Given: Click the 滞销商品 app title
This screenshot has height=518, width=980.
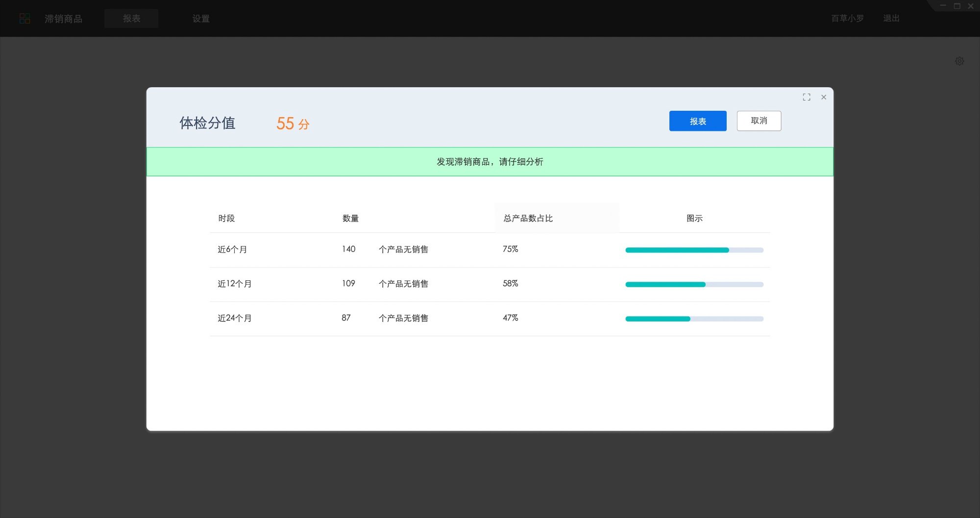Looking at the screenshot, I should pos(63,19).
